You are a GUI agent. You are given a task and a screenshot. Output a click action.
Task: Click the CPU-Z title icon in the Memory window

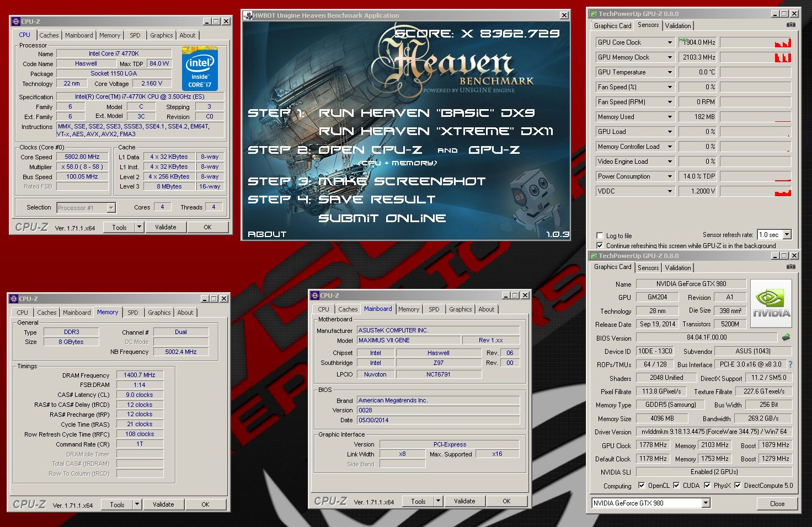coord(15,299)
